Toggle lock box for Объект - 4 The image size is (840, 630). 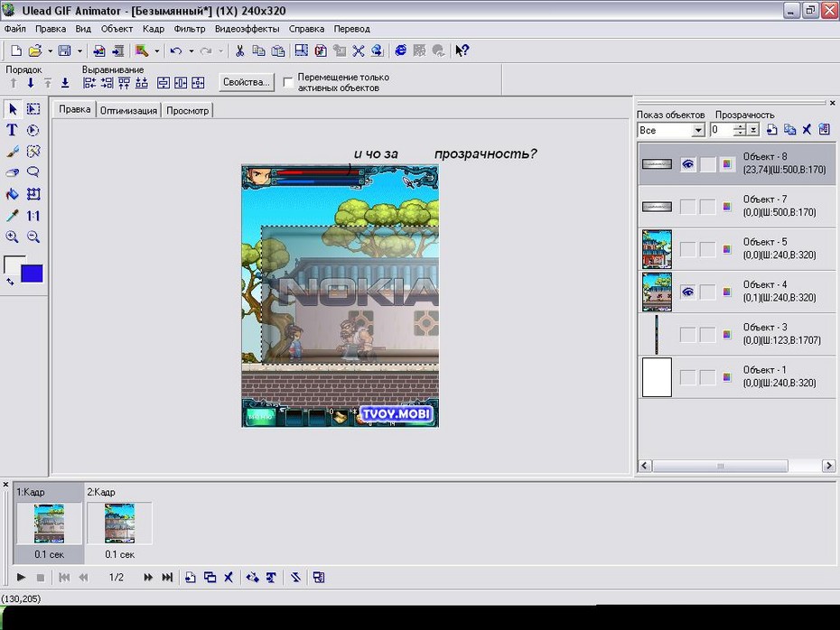708,292
